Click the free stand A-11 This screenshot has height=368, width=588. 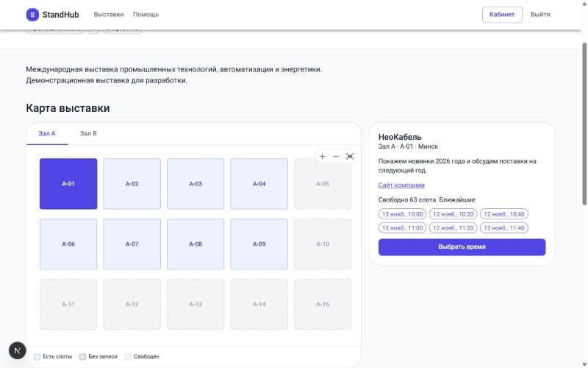click(68, 304)
